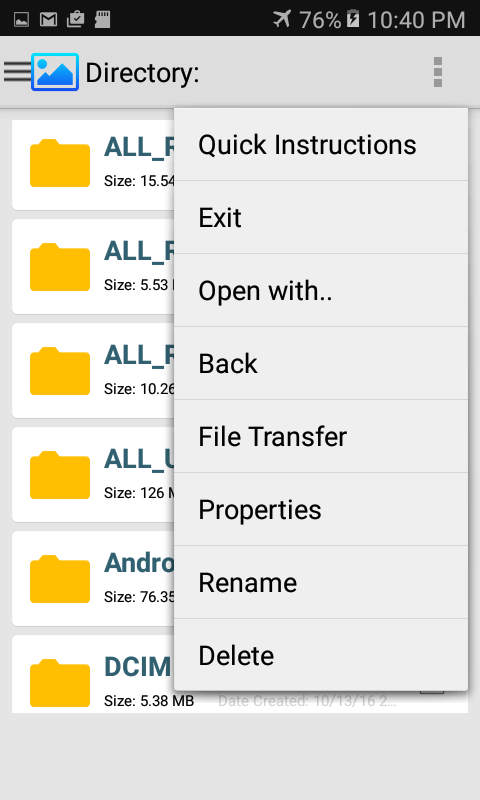Choose File Transfer menu entry
Screen dimensions: 480x800
point(321,436)
